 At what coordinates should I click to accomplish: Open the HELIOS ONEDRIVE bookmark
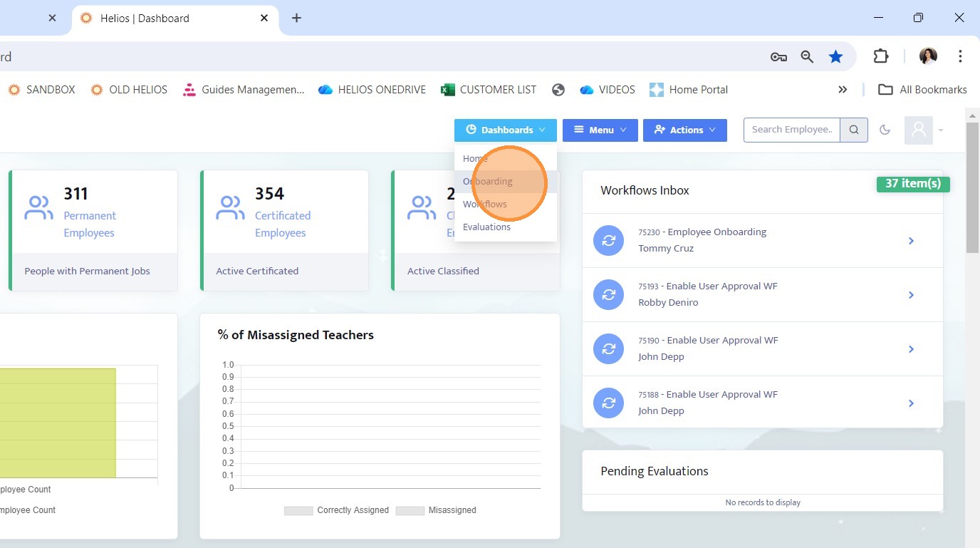click(372, 90)
